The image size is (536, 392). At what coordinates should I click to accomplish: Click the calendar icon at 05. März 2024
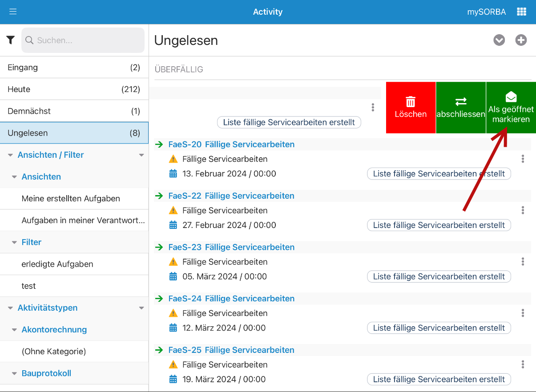tap(173, 276)
